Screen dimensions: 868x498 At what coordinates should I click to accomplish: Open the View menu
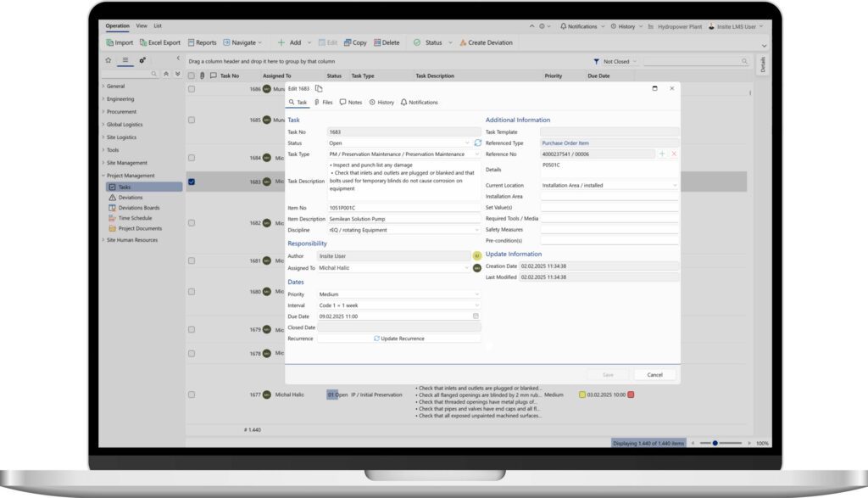click(x=142, y=26)
